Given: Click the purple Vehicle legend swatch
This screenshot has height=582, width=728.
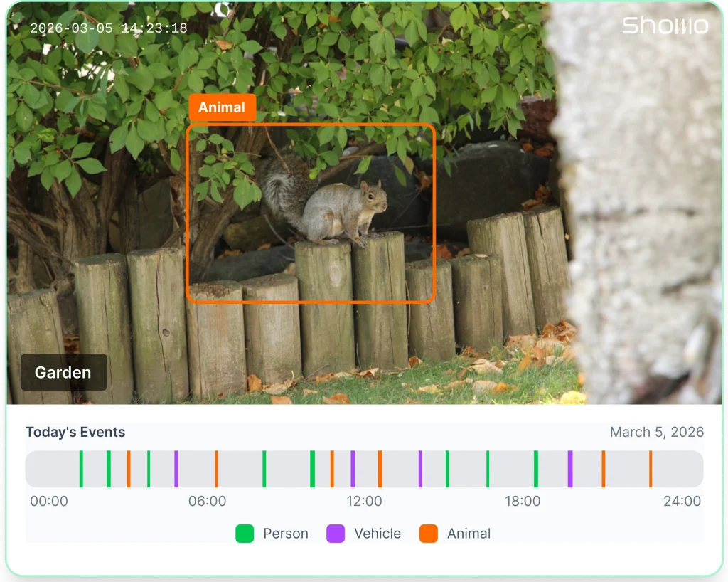Looking at the screenshot, I should [336, 534].
